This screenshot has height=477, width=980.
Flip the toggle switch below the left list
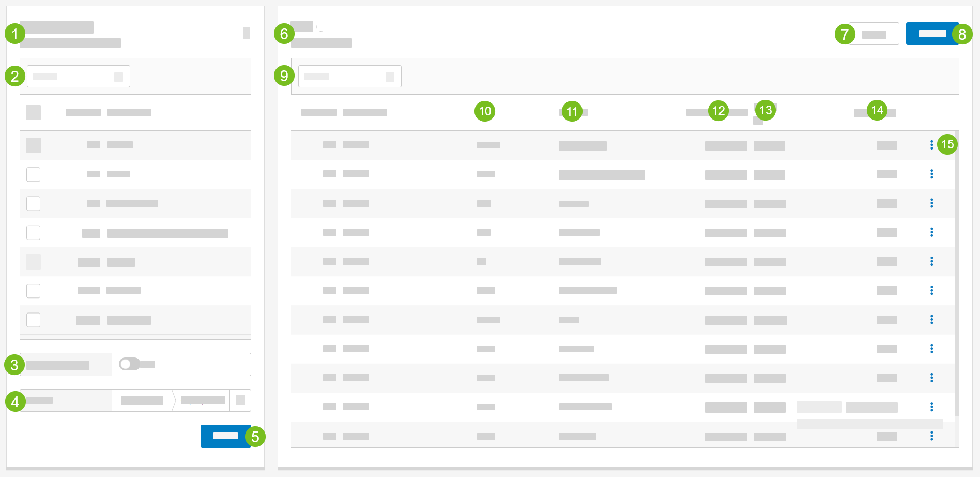pos(129,364)
